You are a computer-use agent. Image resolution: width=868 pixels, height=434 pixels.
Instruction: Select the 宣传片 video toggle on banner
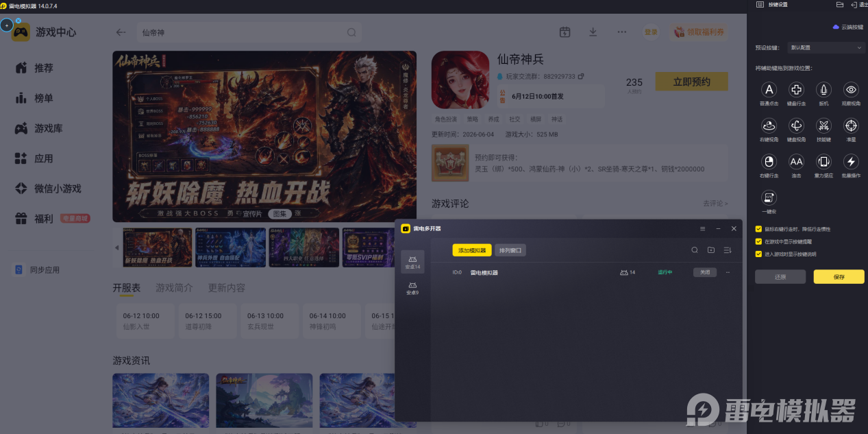click(x=251, y=213)
